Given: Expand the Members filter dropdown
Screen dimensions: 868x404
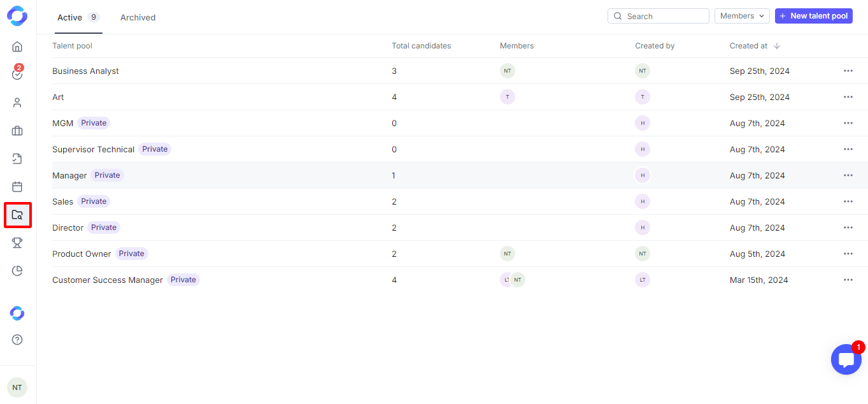Looking at the screenshot, I should point(742,16).
